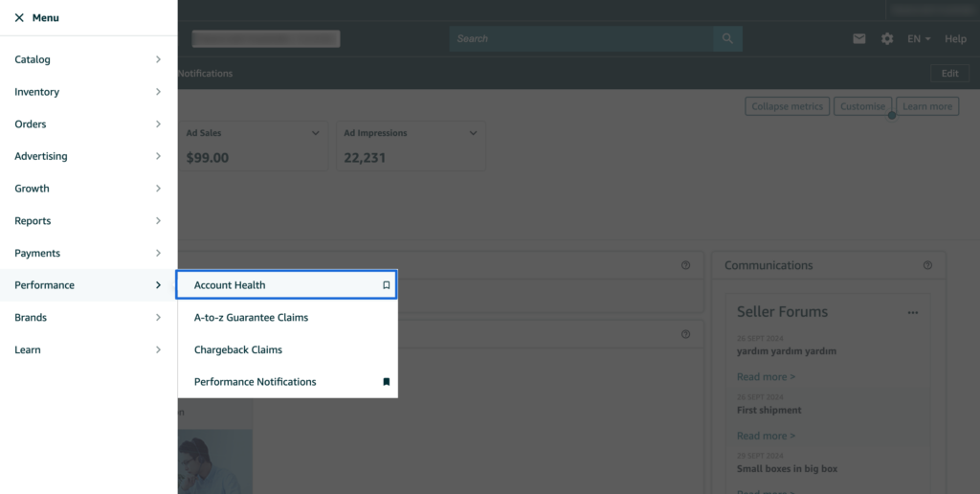Remove bookmark from Performance Notifications
This screenshot has height=494, width=980.
click(387, 382)
